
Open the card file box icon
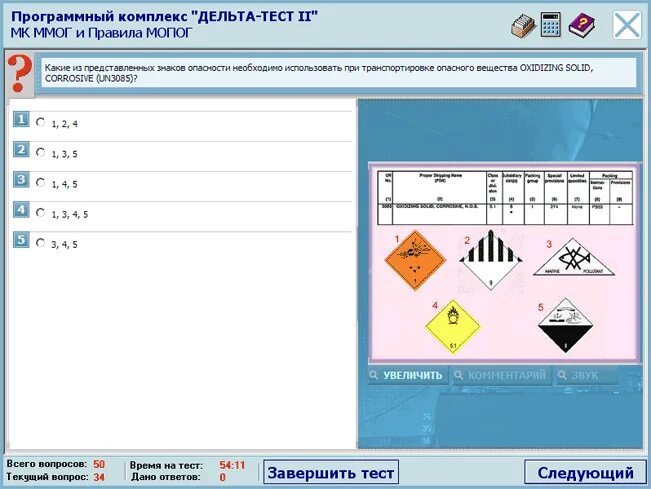(524, 26)
